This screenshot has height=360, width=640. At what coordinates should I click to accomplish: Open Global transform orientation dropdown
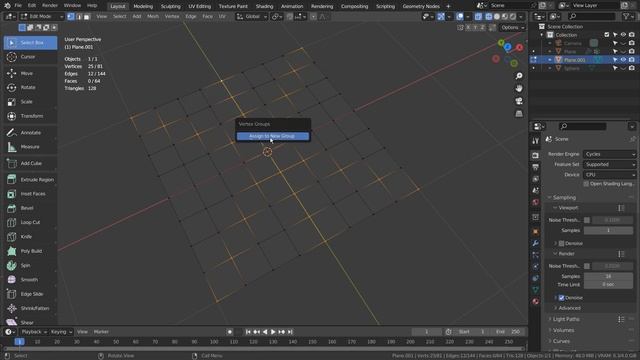click(x=252, y=17)
